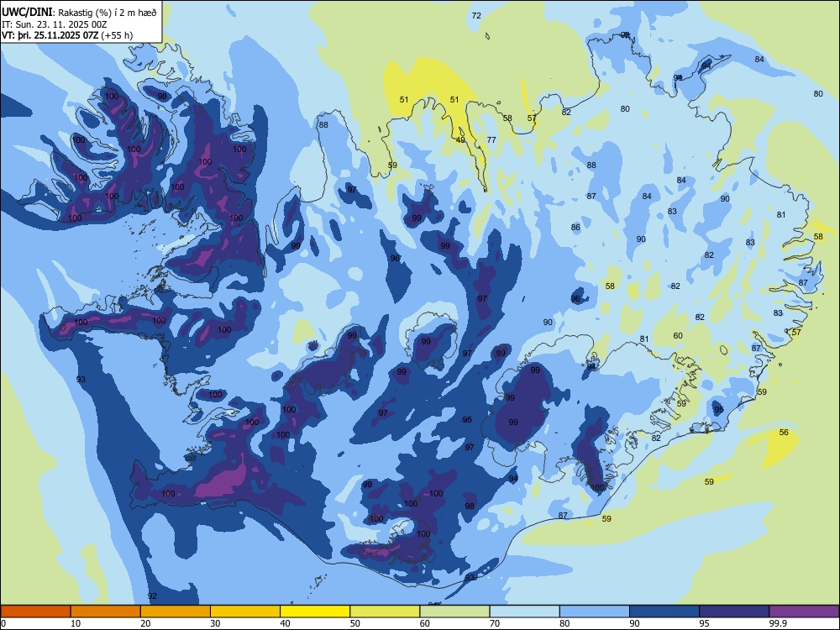Screen dimensions: 840x630
Task: Select the '50' legend tick label
Action: [x=355, y=623]
